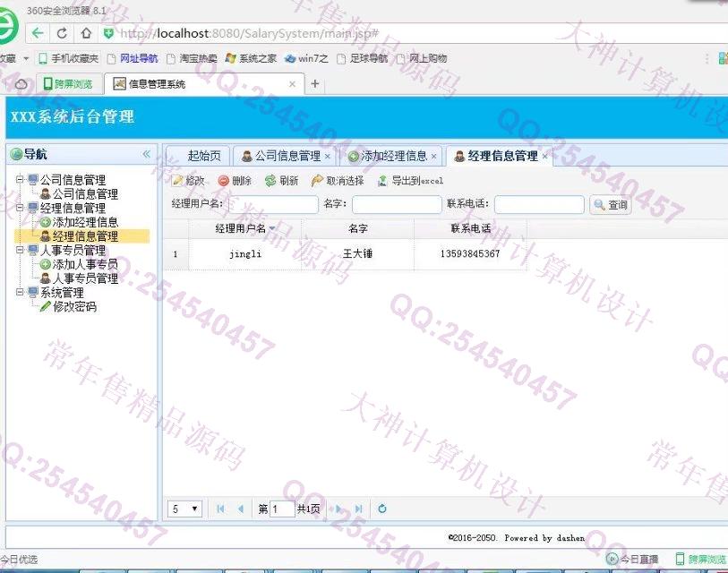Open a new browser tab with plus
Image resolution: width=728 pixels, height=573 pixels.
point(315,83)
